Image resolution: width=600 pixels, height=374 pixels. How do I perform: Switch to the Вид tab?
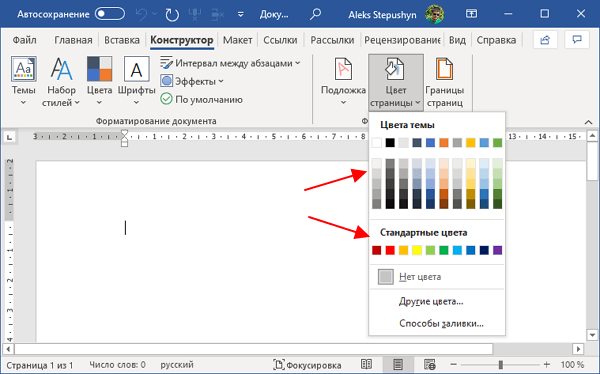tap(457, 40)
